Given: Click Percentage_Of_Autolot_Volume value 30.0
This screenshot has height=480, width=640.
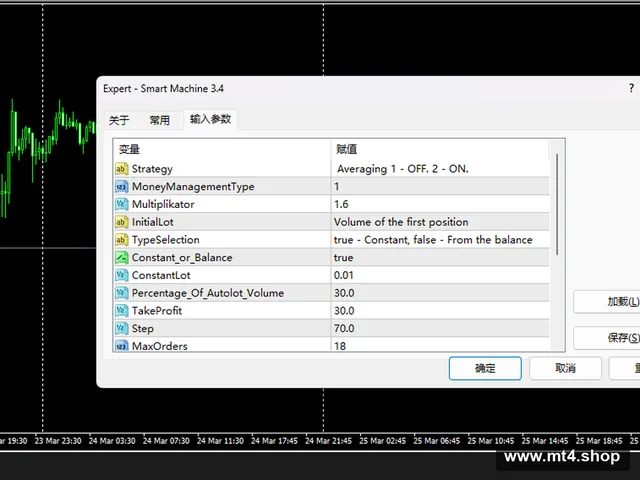Looking at the screenshot, I should pos(344,293).
